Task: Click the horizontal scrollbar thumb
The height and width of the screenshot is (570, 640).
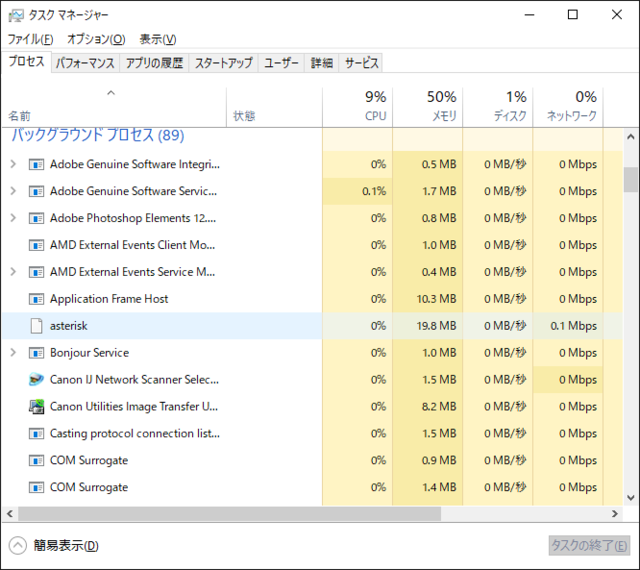Action: [228, 513]
